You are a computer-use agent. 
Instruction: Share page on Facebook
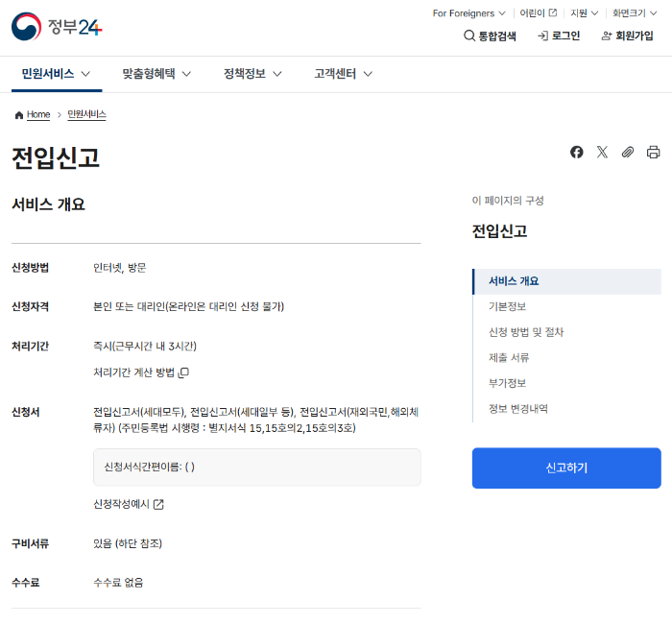click(x=576, y=152)
